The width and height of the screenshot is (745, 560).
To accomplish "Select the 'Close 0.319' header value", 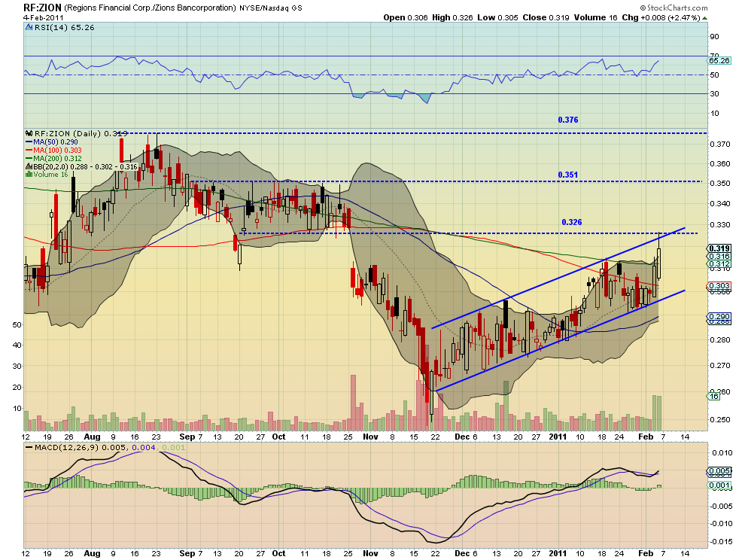I will [x=546, y=17].
